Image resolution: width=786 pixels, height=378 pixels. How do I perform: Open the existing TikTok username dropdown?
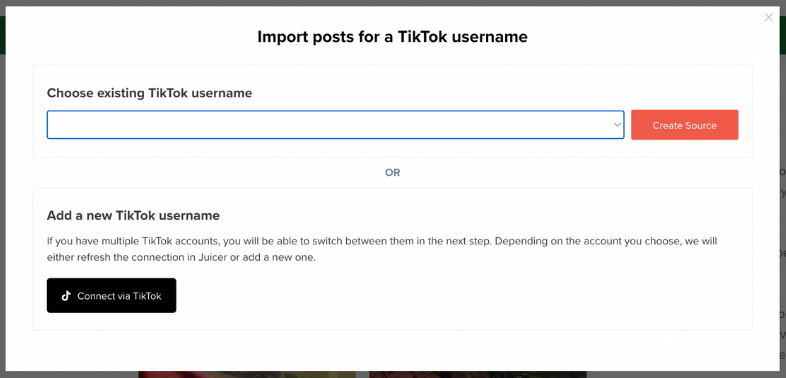(335, 125)
